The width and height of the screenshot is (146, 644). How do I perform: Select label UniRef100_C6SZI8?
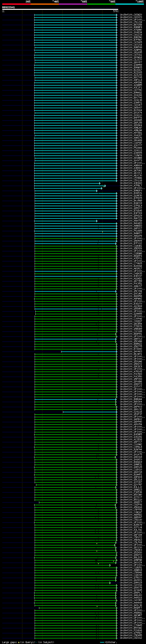(x=131, y=35)
